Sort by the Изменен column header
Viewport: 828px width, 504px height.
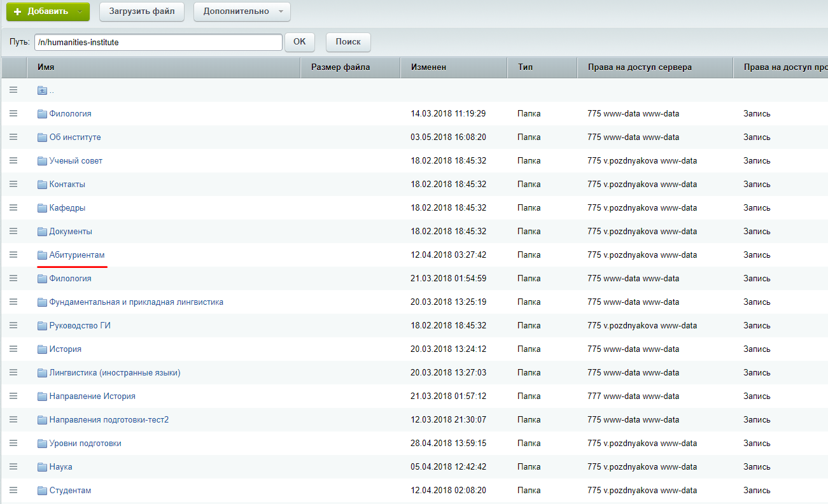tap(454, 67)
